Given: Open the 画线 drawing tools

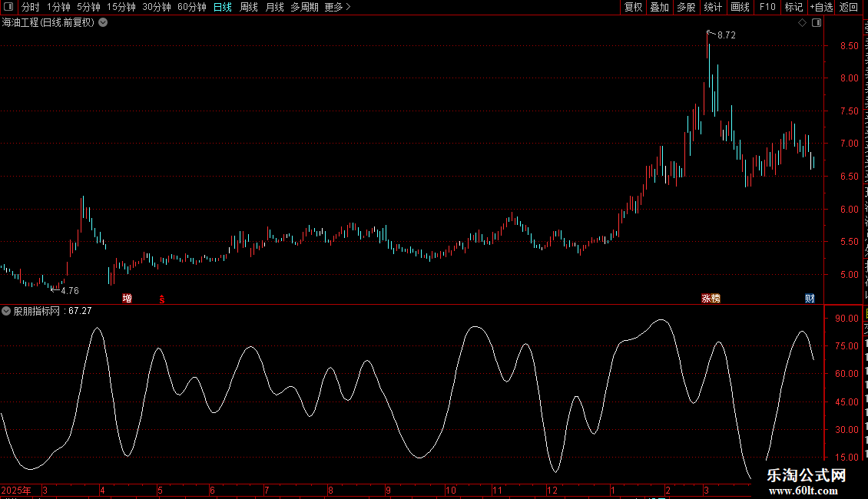Looking at the screenshot, I should click(x=740, y=7).
